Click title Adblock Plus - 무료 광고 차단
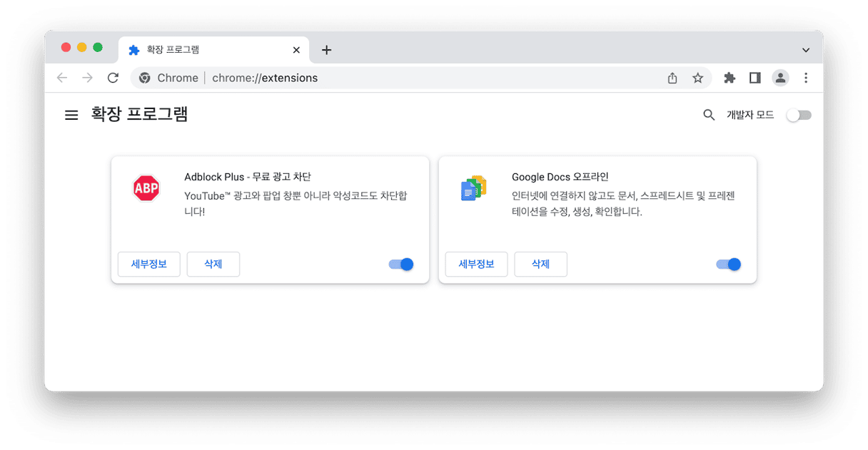Viewport: 868px width, 450px height. [248, 177]
